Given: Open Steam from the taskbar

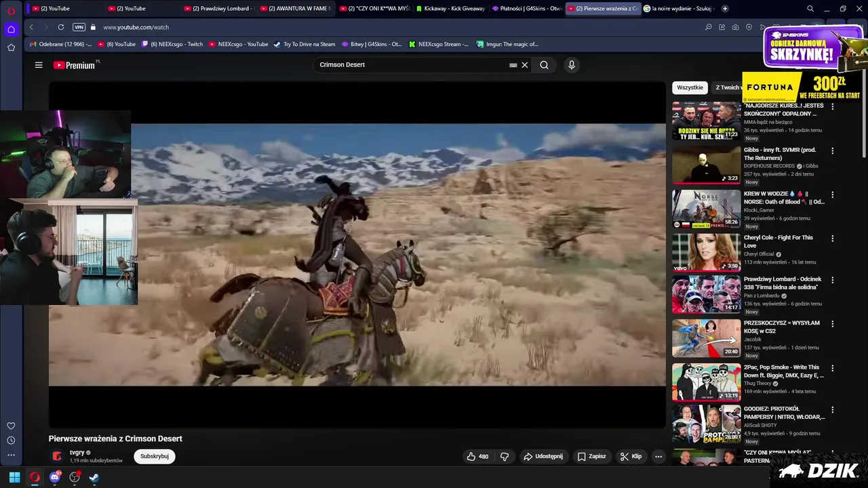Looking at the screenshot, I should [x=94, y=477].
